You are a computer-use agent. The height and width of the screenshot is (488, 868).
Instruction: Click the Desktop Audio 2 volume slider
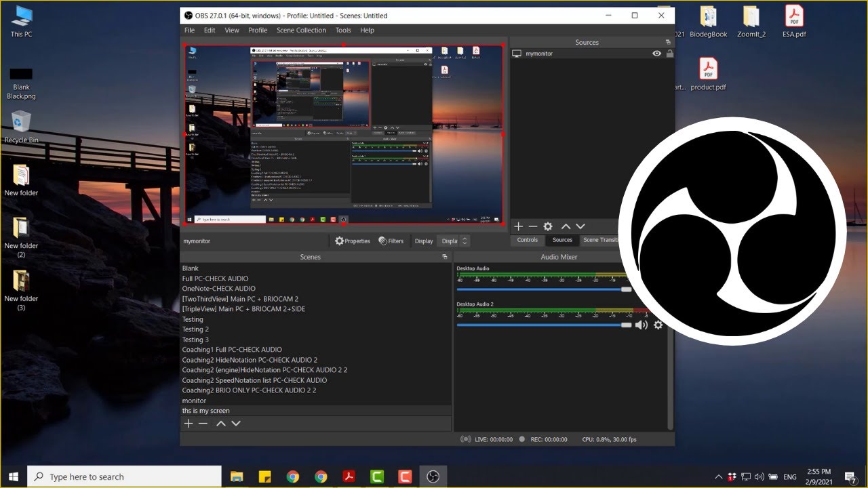tap(544, 325)
